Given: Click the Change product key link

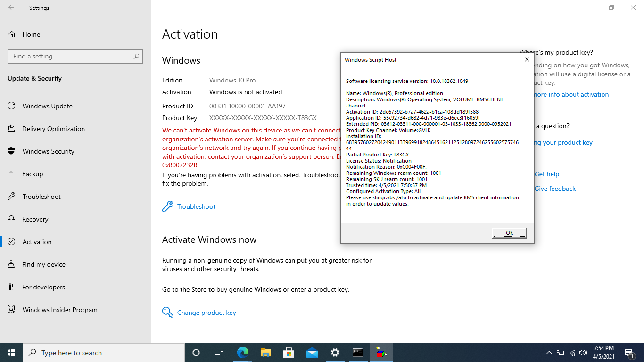Looking at the screenshot, I should pos(206,313).
